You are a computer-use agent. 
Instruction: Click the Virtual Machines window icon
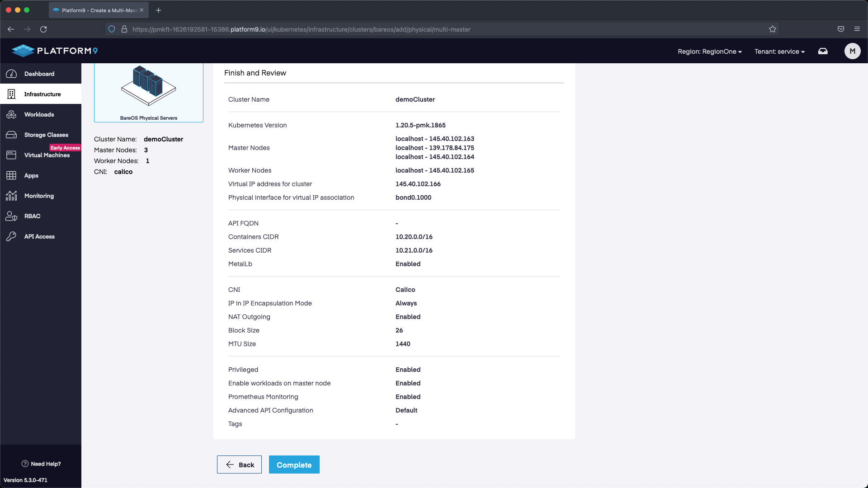(x=11, y=155)
